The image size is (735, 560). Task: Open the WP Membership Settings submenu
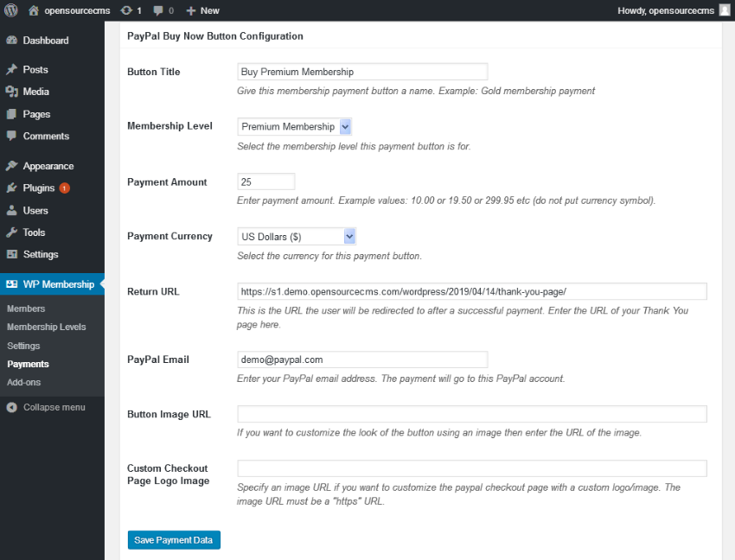(23, 346)
